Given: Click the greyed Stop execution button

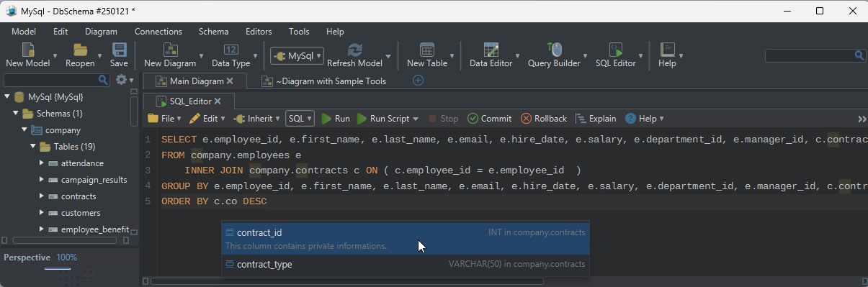Looking at the screenshot, I should click(443, 119).
